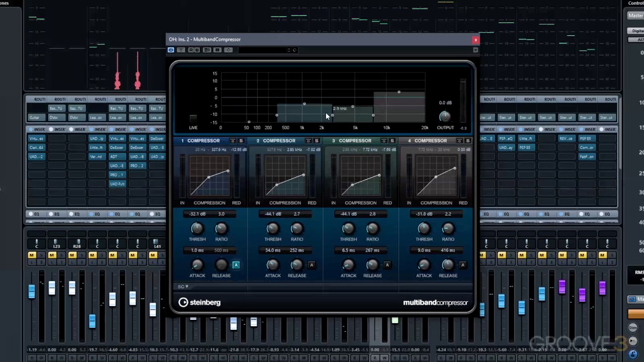Click band 3 RATIO knob
Image resolution: width=644 pixels, height=362 pixels.
click(372, 229)
